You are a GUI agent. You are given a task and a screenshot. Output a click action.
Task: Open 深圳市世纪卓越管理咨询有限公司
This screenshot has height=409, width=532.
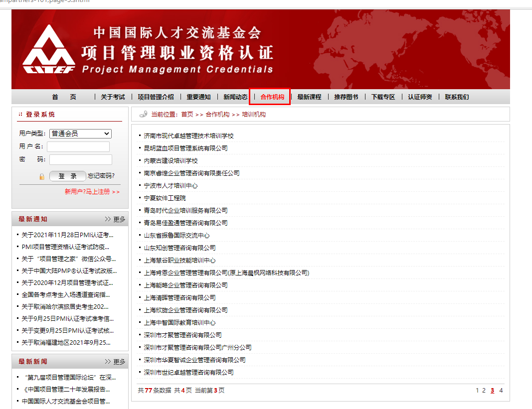coord(188,372)
